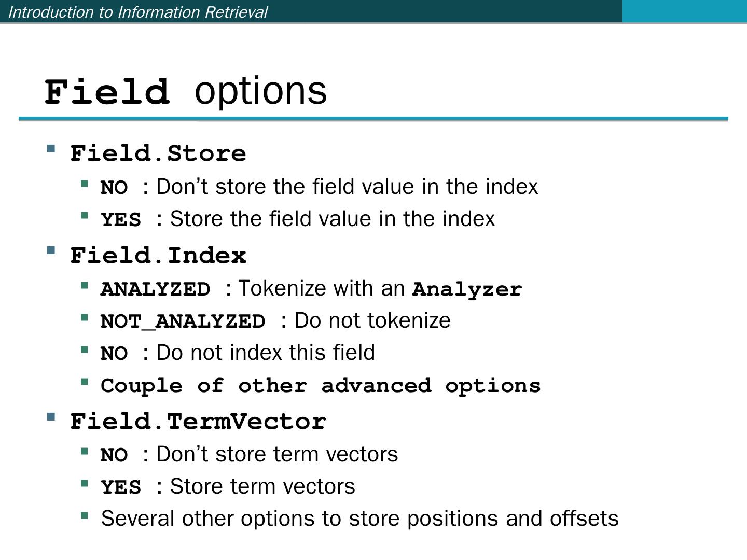The image size is (747, 560).
Task: Select the NOT_ANALYZED option text
Action: [x=183, y=321]
